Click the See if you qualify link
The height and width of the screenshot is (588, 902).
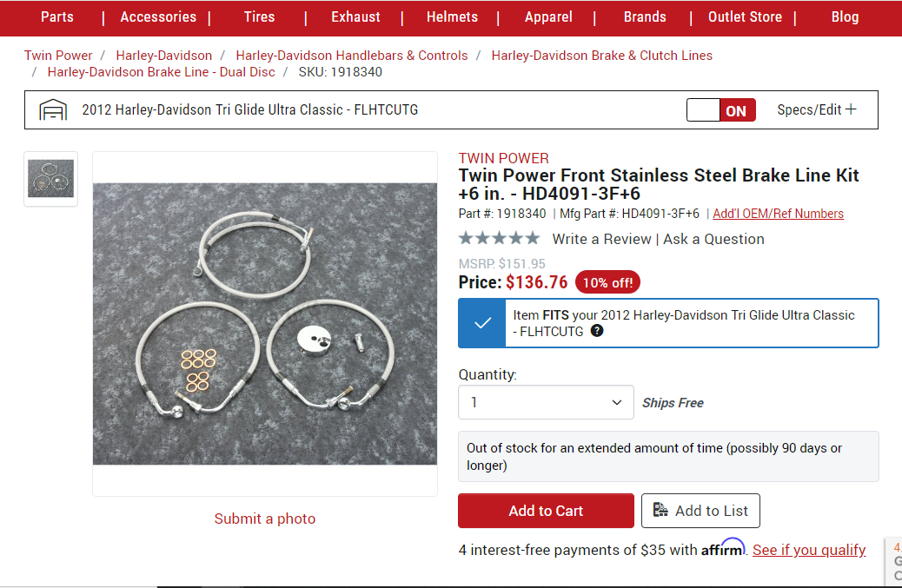click(x=809, y=550)
